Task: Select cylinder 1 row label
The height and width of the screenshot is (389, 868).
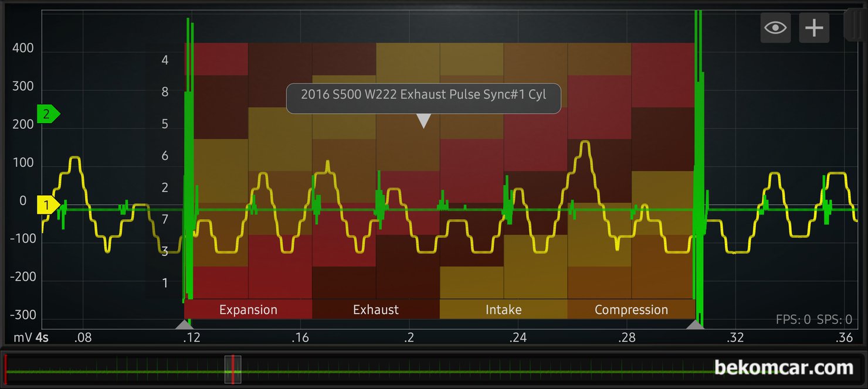Action: pos(165,283)
